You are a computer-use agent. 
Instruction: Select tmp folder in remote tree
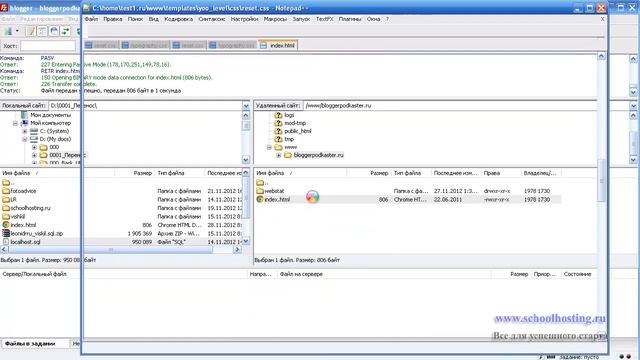(289, 139)
